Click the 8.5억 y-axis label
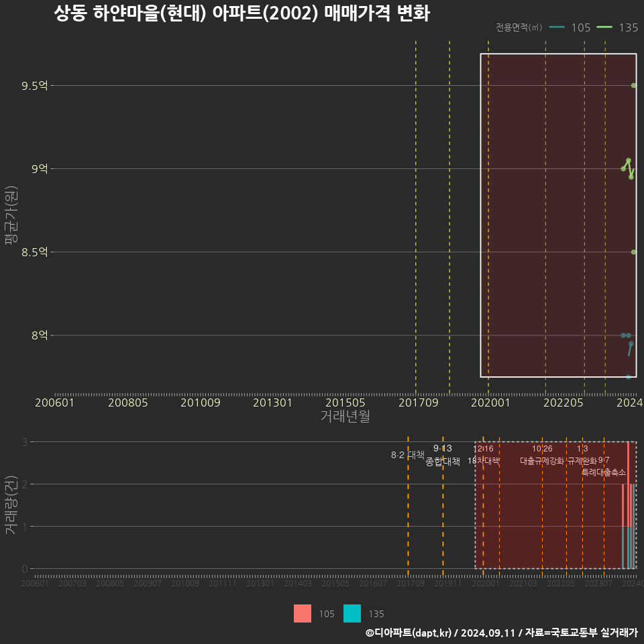Image resolution: width=644 pixels, height=644 pixels. point(34,252)
